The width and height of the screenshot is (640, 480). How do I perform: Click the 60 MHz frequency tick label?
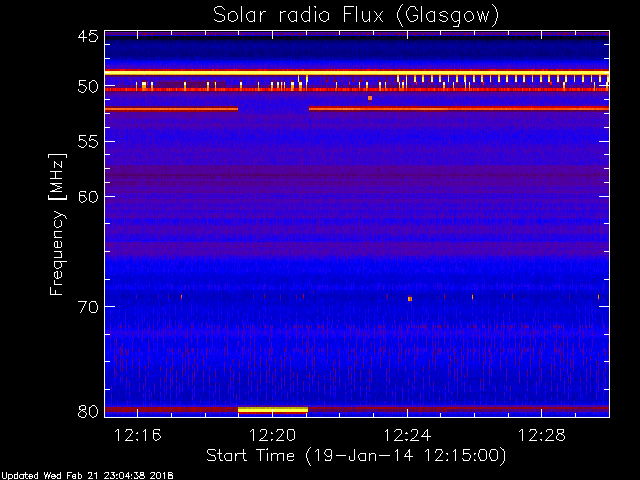point(88,197)
